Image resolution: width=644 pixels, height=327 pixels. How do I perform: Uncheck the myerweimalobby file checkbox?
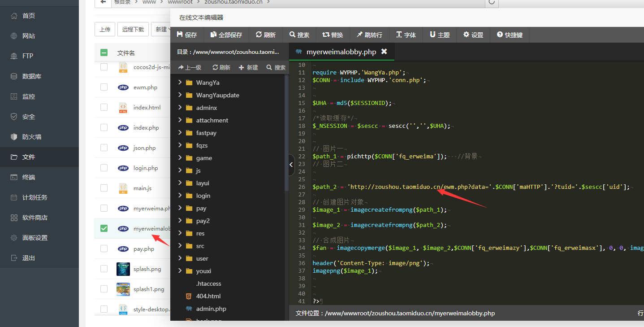pyautogui.click(x=104, y=228)
